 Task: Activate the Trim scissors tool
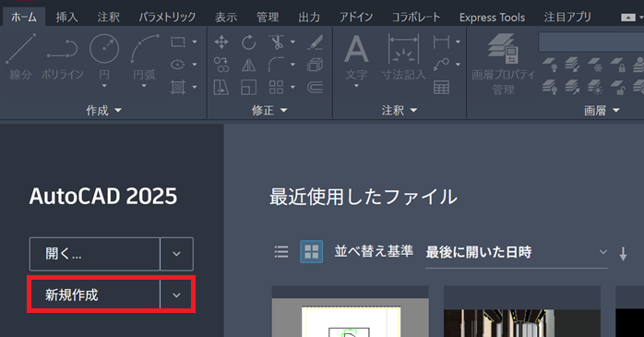[277, 42]
